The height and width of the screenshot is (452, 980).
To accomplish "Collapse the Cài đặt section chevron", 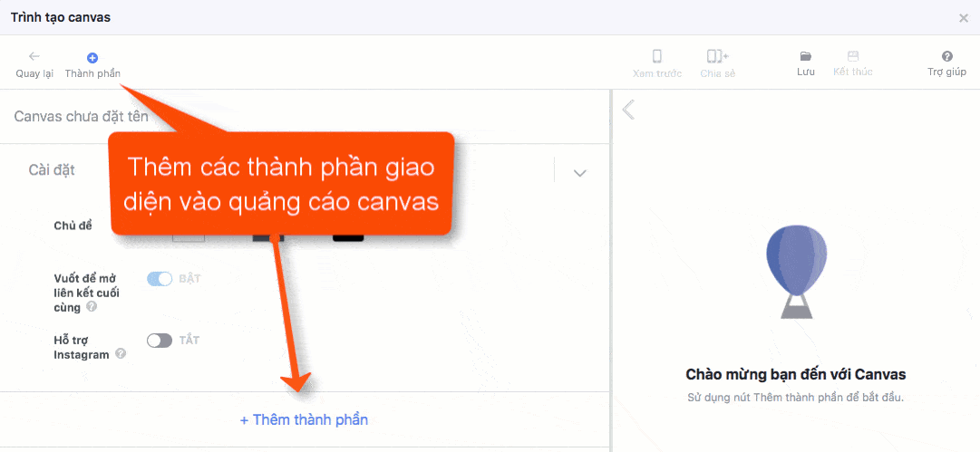I will click(580, 173).
